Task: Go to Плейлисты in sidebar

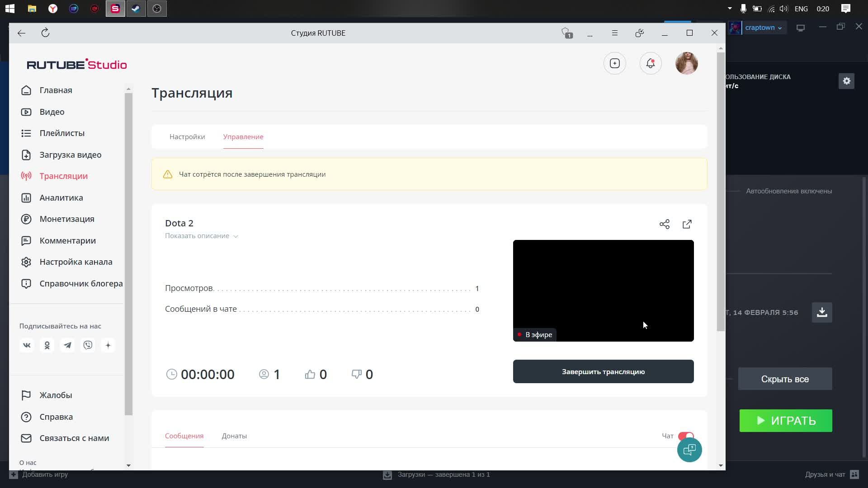Action: (62, 133)
